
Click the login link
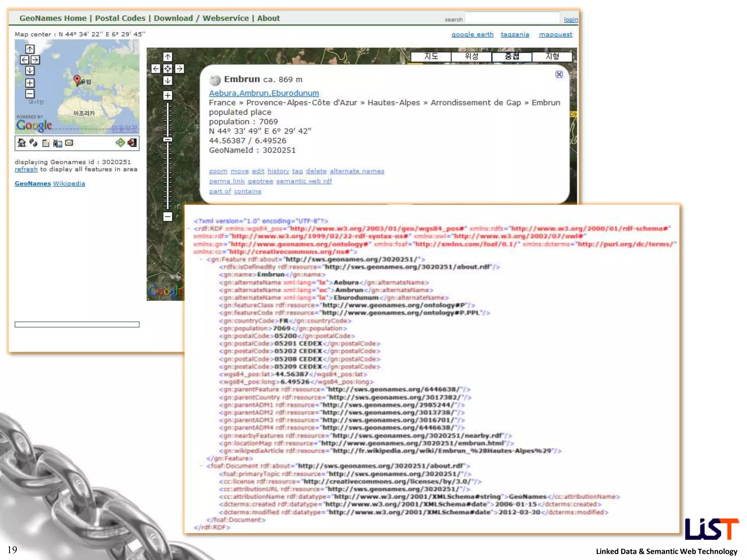[571, 20]
